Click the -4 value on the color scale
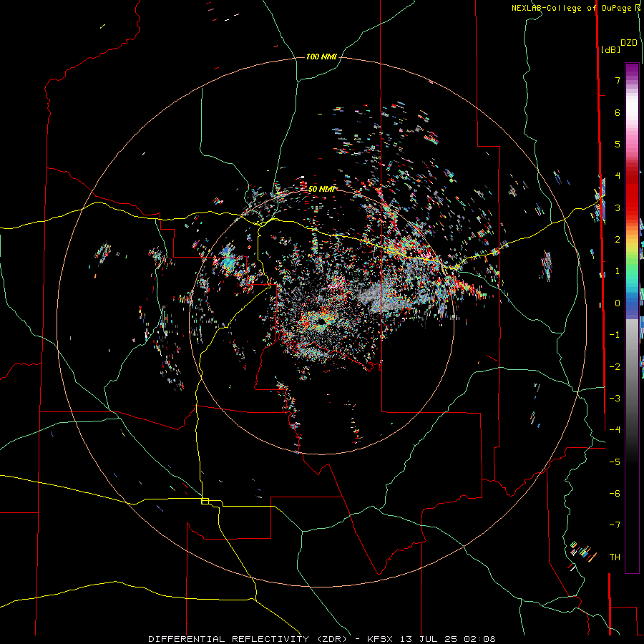 point(615,429)
